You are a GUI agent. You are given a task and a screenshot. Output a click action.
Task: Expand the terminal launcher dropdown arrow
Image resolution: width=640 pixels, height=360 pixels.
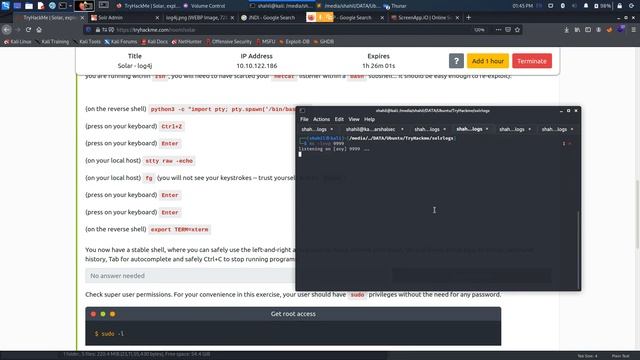pos(70,6)
